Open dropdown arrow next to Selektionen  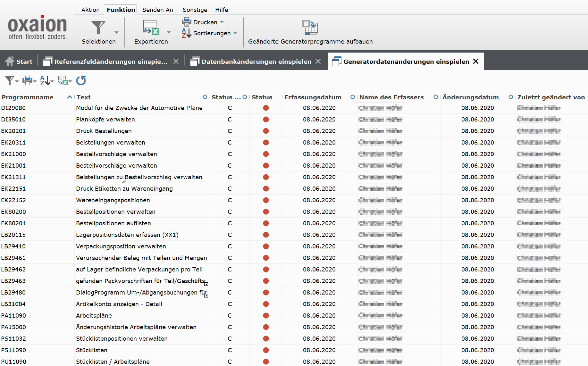(116, 32)
